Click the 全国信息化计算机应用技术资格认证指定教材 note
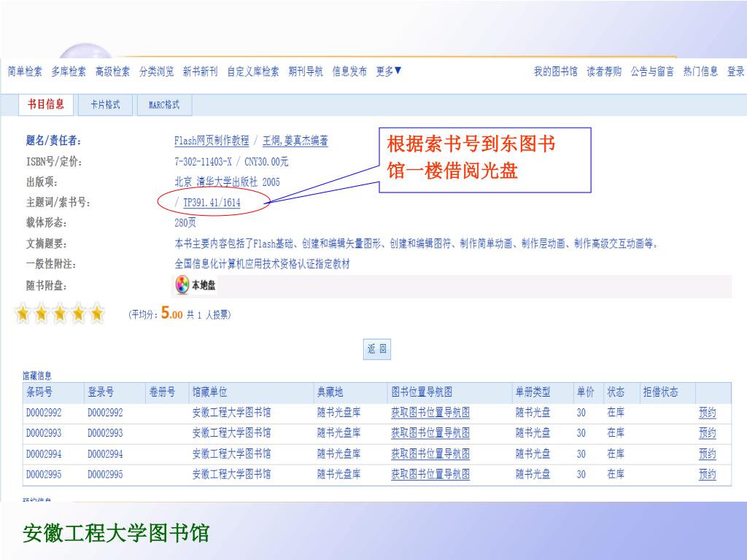The width and height of the screenshot is (747, 560). point(262,264)
